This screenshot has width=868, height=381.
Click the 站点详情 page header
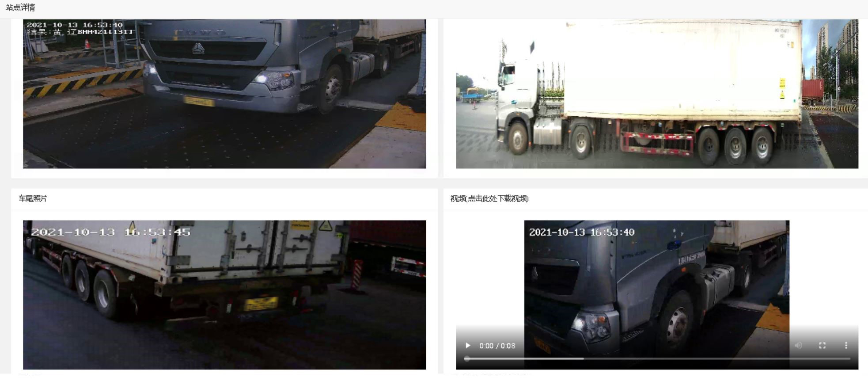pyautogui.click(x=20, y=8)
